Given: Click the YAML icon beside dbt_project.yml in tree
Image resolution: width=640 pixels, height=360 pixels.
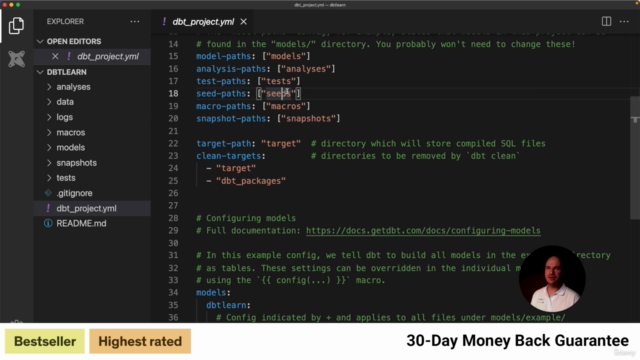Looking at the screenshot, I should [48, 208].
